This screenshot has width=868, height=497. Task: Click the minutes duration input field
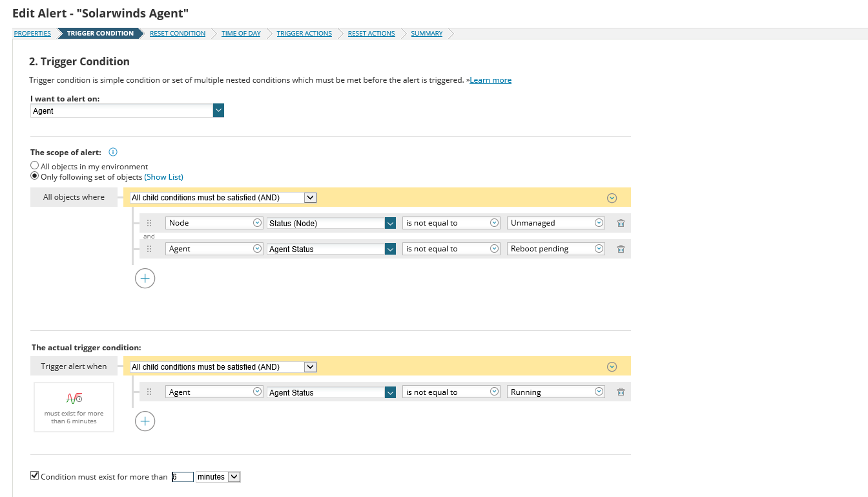point(183,477)
